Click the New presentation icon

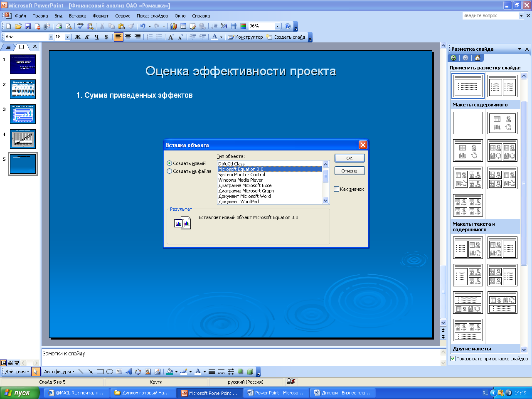pos(8,26)
